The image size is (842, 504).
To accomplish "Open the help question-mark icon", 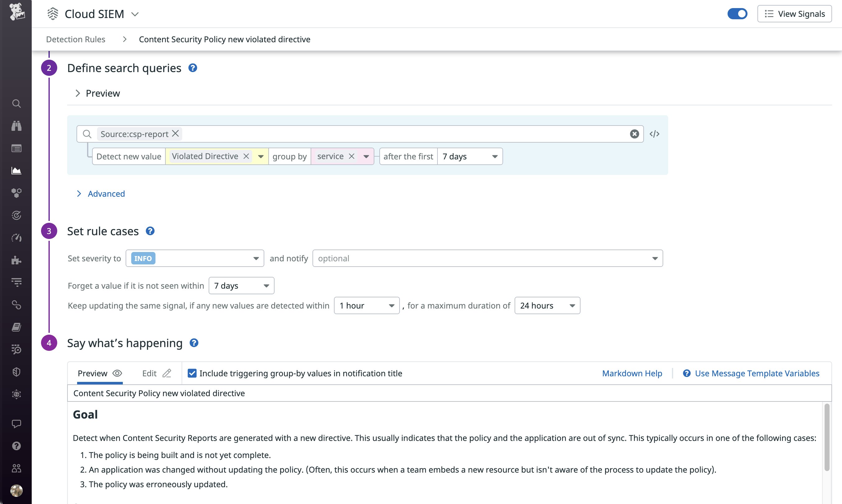I will (16, 446).
